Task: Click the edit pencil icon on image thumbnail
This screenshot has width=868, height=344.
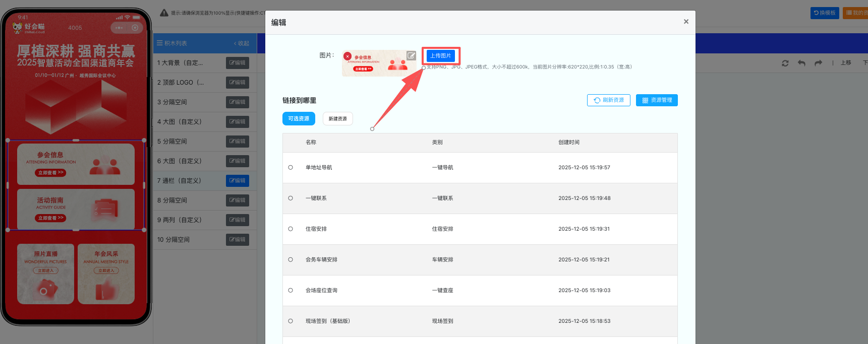Action: (x=411, y=55)
